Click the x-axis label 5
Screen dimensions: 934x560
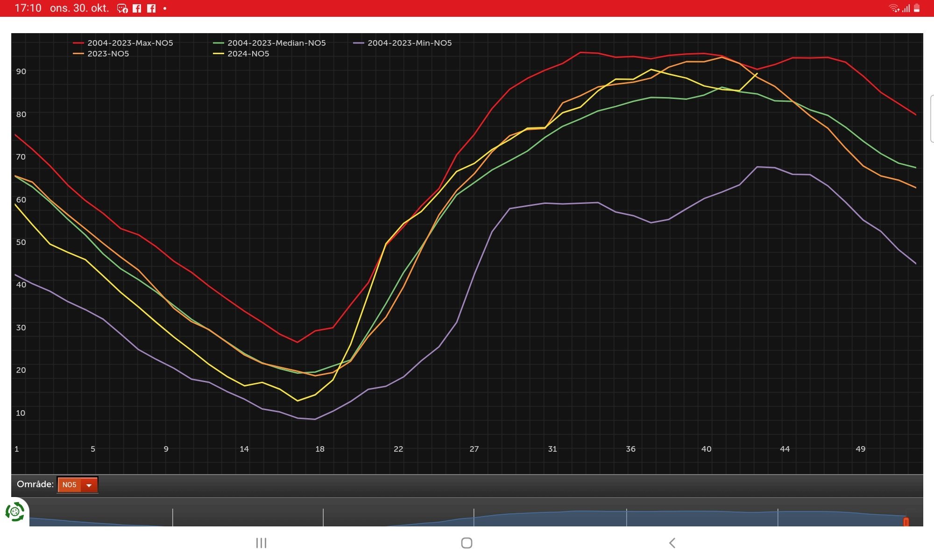pos(93,449)
